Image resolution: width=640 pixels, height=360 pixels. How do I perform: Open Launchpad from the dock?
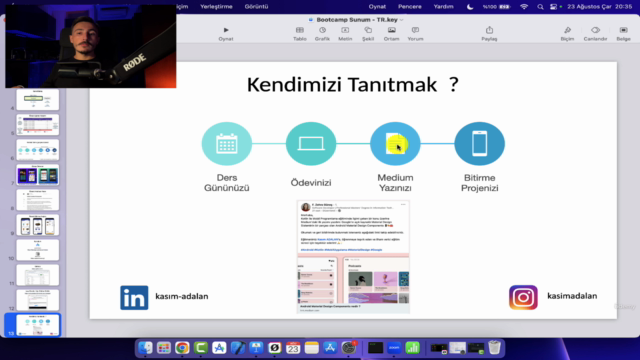tap(164, 348)
